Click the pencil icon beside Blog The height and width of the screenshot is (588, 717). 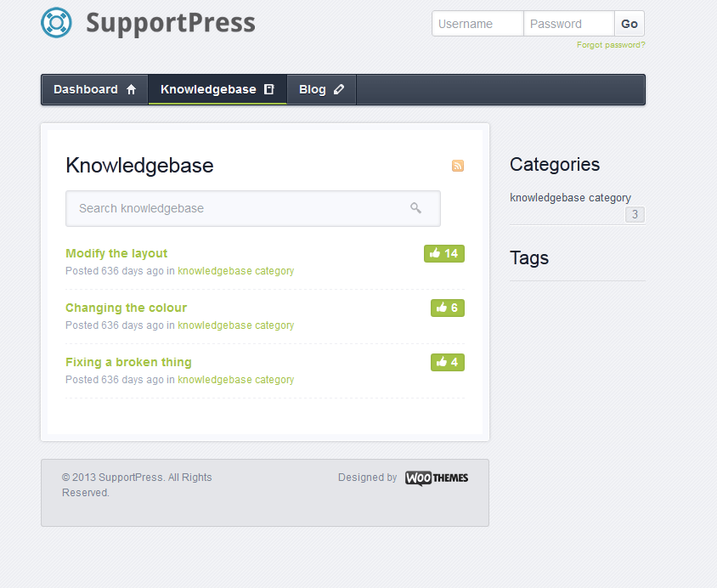[339, 89]
